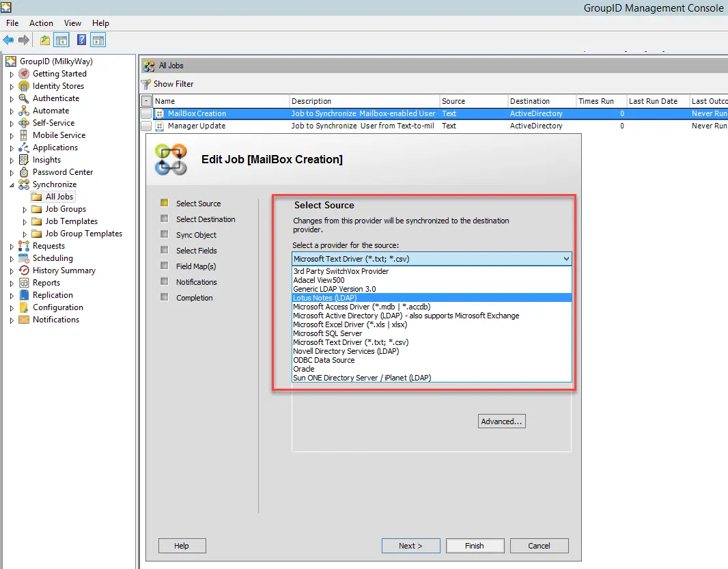Tick the checkbox for MailBox Creation row
The image size is (728, 569).
146,113
